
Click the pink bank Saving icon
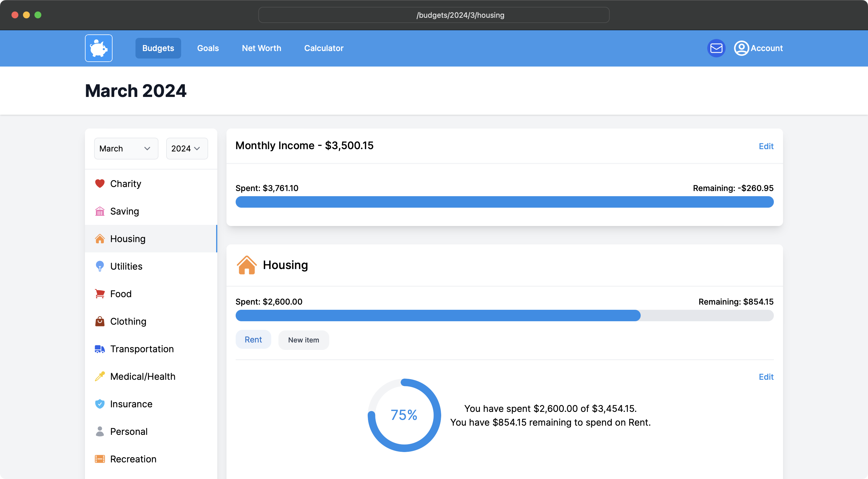[x=100, y=211]
